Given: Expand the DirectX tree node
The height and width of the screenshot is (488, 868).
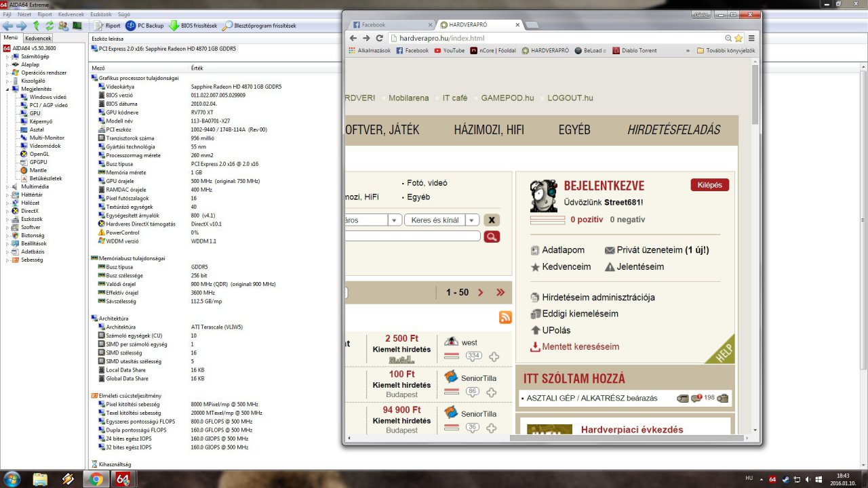Looking at the screenshot, I should 7,211.
